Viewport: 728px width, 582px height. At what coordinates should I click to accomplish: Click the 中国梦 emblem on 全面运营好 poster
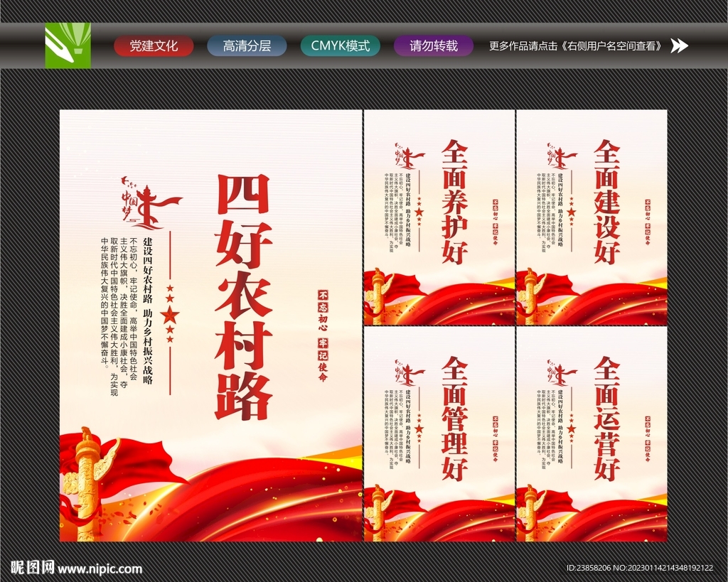(x=562, y=372)
